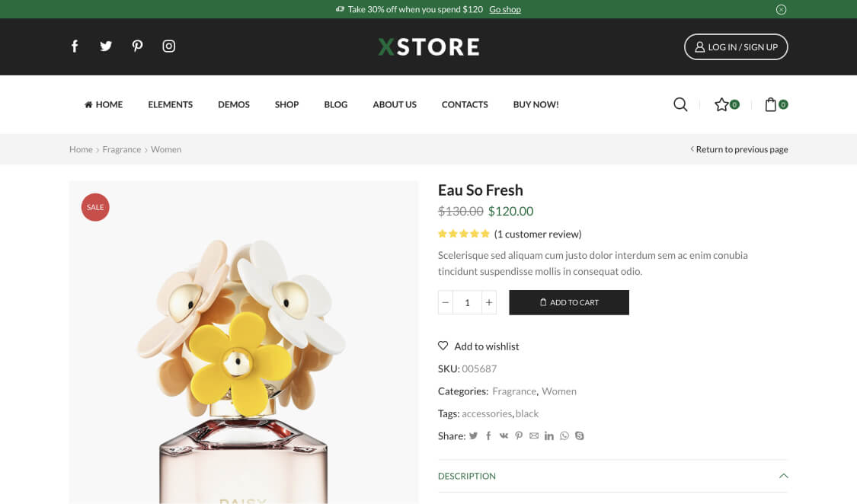Open the wishlist star icon

721,104
